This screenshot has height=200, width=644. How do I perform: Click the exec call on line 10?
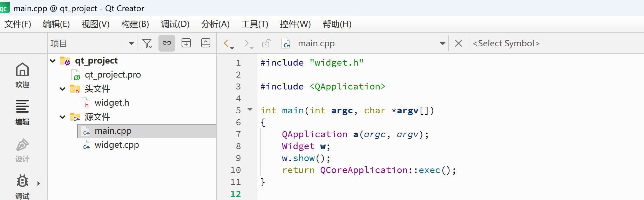click(429, 170)
